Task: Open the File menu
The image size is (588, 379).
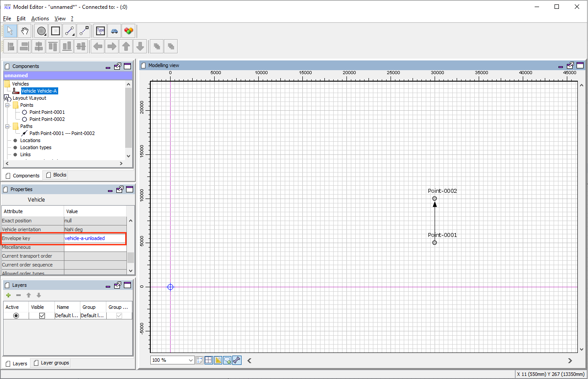Action: 7,19
